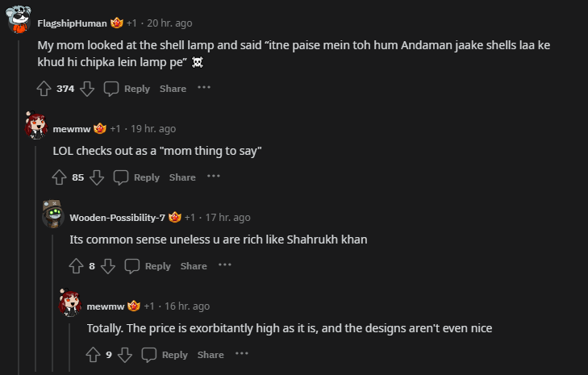Reply to Wooden-Possibility-7's comment
Image resolution: width=588 pixels, height=375 pixels.
pos(148,266)
